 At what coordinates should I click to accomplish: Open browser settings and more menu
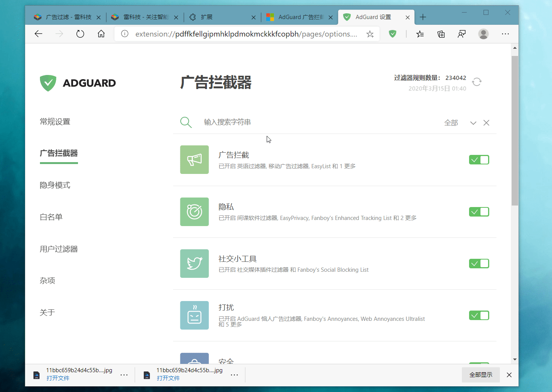click(x=505, y=34)
